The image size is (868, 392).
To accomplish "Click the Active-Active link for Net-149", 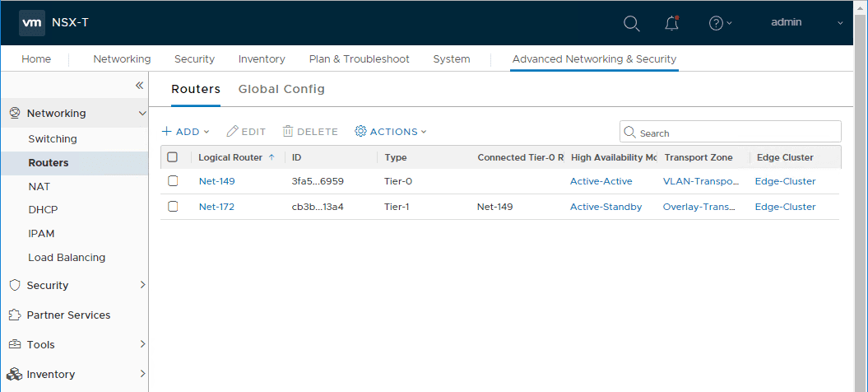I will (601, 181).
